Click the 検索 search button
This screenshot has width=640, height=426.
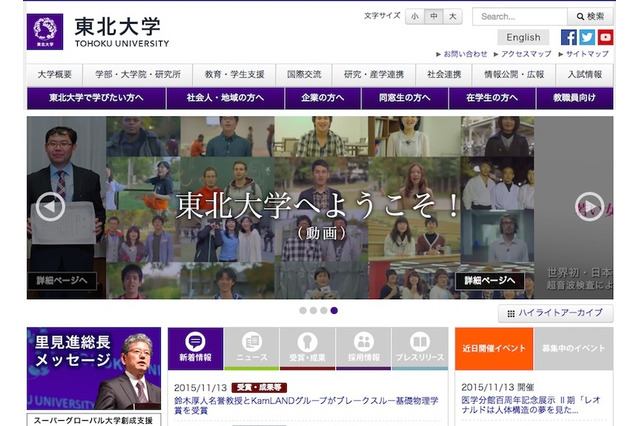point(590,17)
